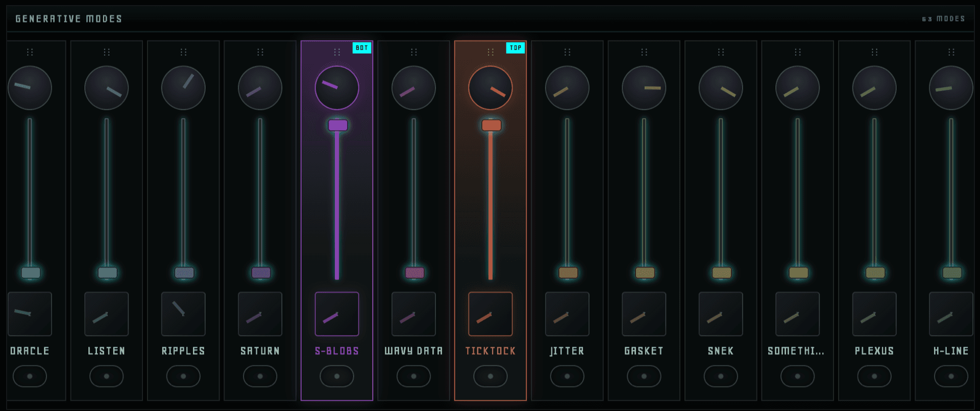This screenshot has height=411, width=980.
Task: Click the drag handle on SOMETHI... strip
Action: 798,52
